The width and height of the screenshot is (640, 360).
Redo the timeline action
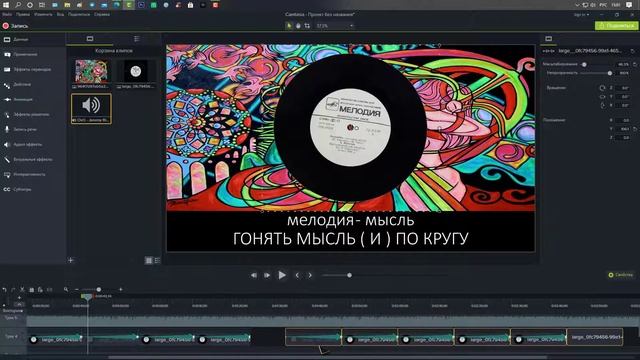(13, 289)
